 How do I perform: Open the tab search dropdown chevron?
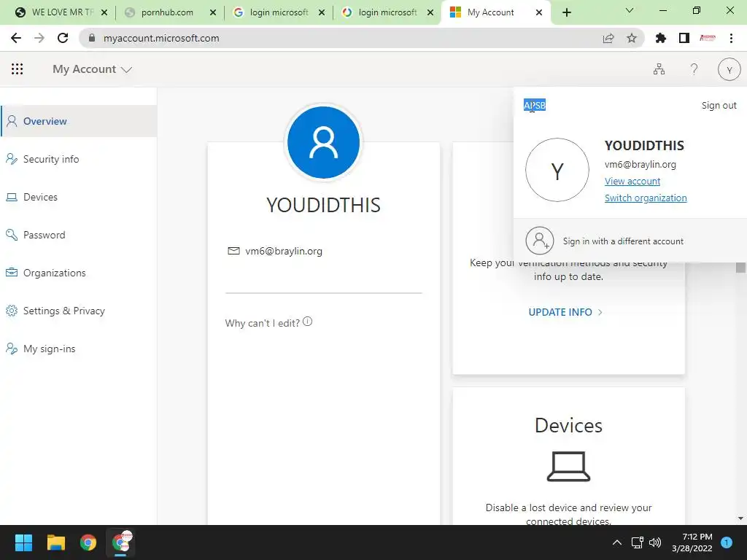[x=630, y=10]
